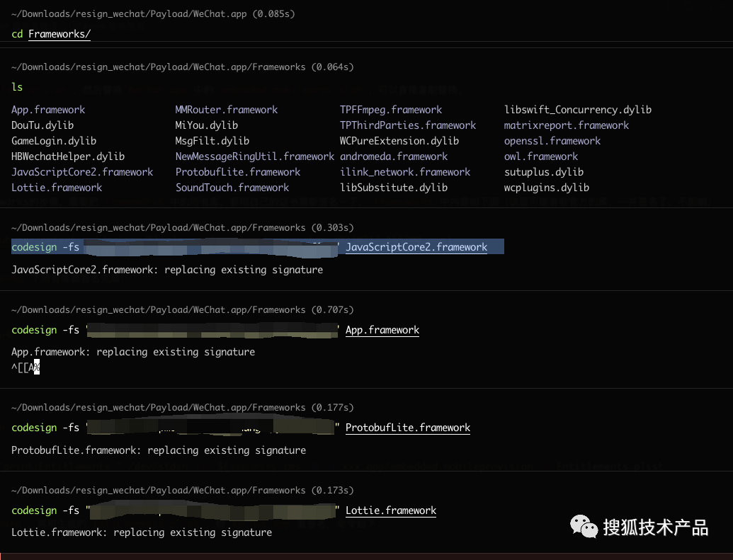Click NewMessageRingUtil.framework entry
This screenshot has width=733, height=560.
click(x=255, y=156)
